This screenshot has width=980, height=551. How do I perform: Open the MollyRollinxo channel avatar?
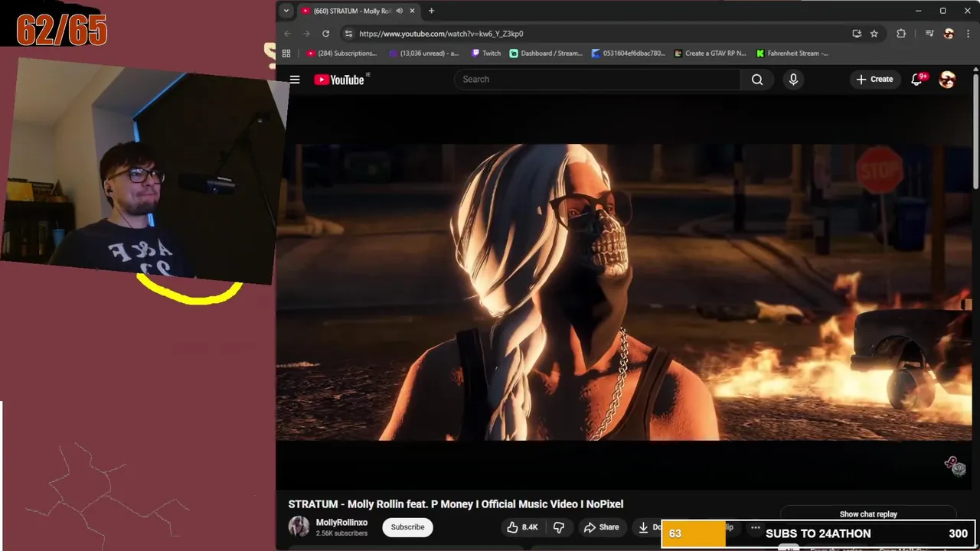tap(299, 527)
